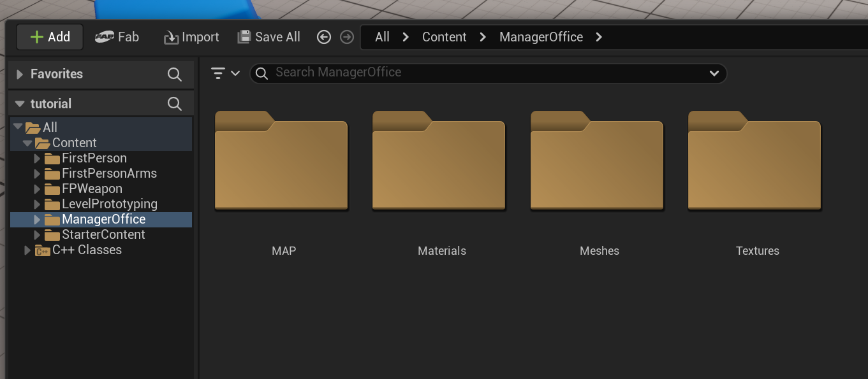Viewport: 868px width, 379px height.
Task: Select Content in the breadcrumb path
Action: 445,37
